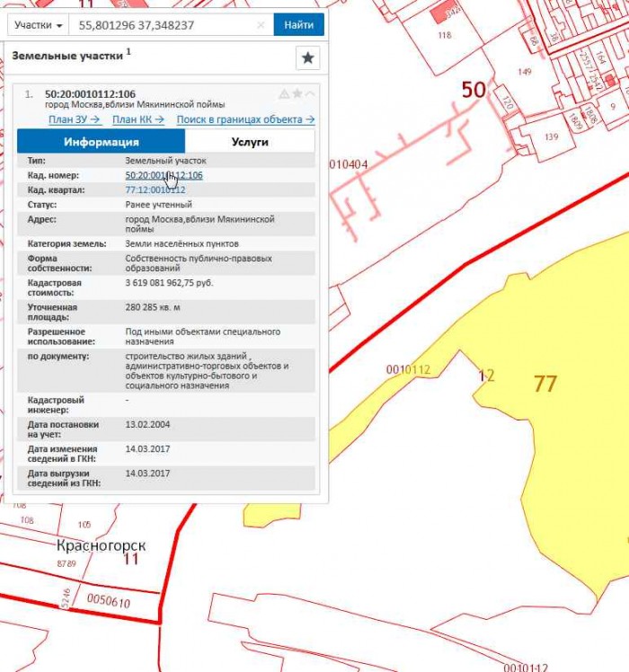The width and height of the screenshot is (629, 672).
Task: Clear the search field with the X icon
Action: pyautogui.click(x=261, y=25)
